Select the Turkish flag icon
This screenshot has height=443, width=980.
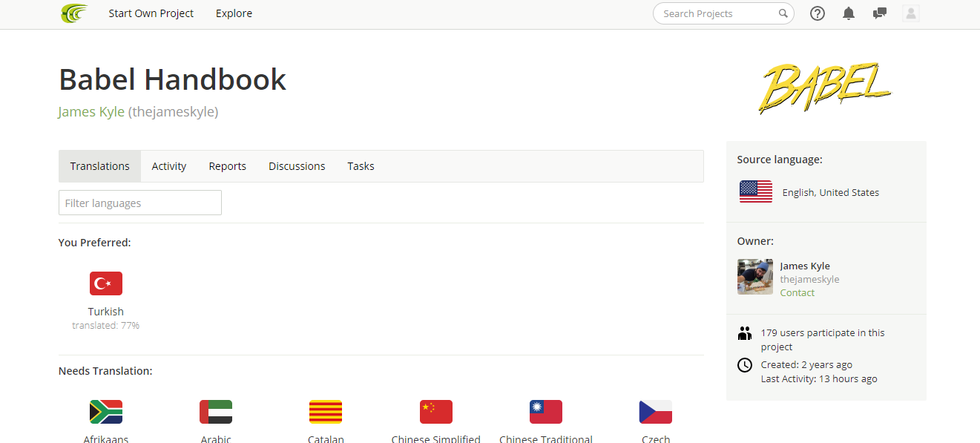tap(106, 283)
